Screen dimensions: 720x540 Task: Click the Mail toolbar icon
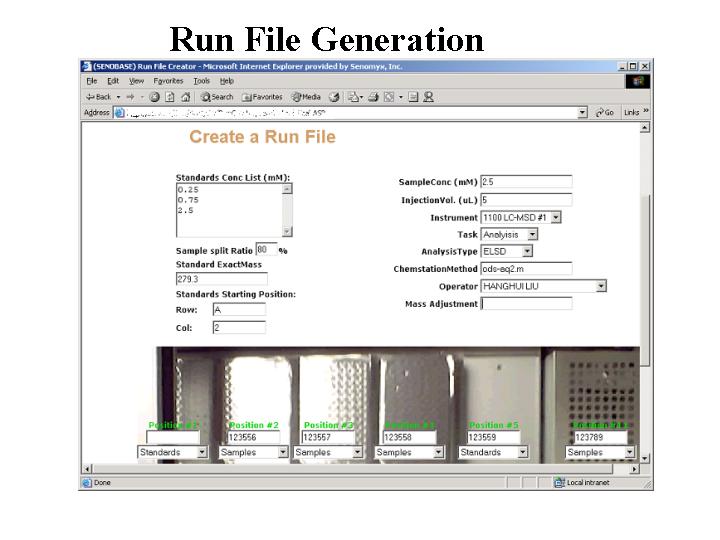354,97
